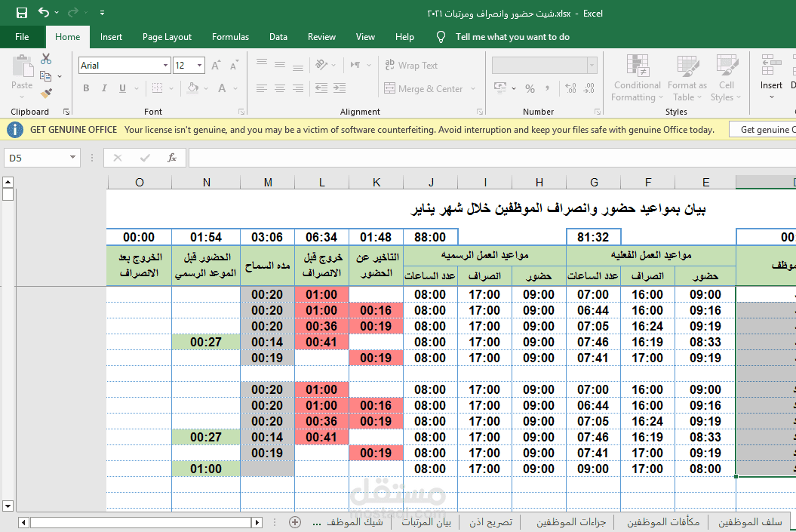Image resolution: width=796 pixels, height=532 pixels.
Task: Expand the Fill Color dropdown arrow
Action: click(x=205, y=88)
